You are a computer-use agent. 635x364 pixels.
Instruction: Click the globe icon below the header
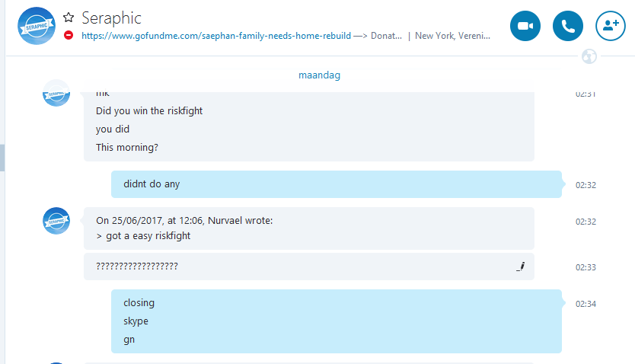[589, 56]
